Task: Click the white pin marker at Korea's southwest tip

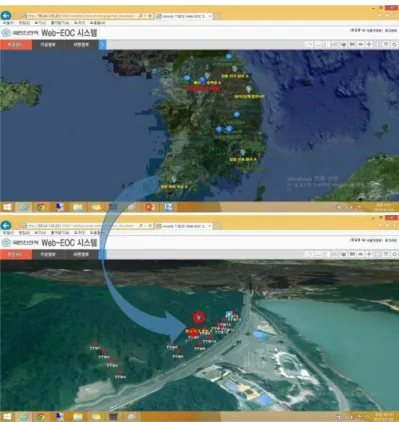Action: coord(173,180)
